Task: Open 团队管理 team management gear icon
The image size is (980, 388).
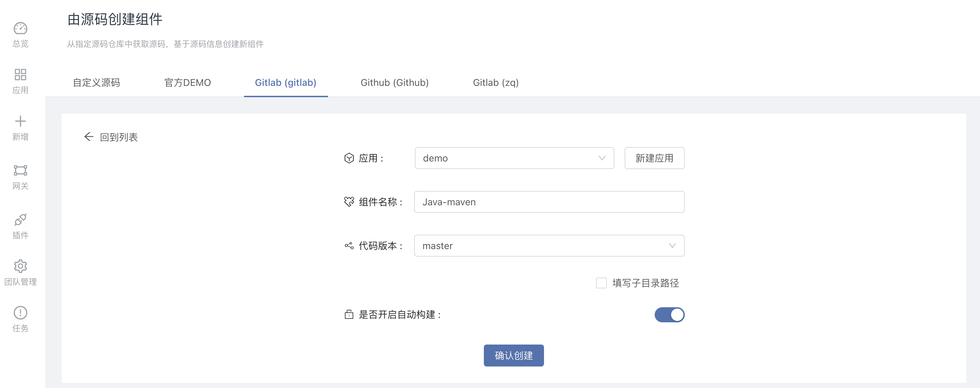Action: point(20,266)
